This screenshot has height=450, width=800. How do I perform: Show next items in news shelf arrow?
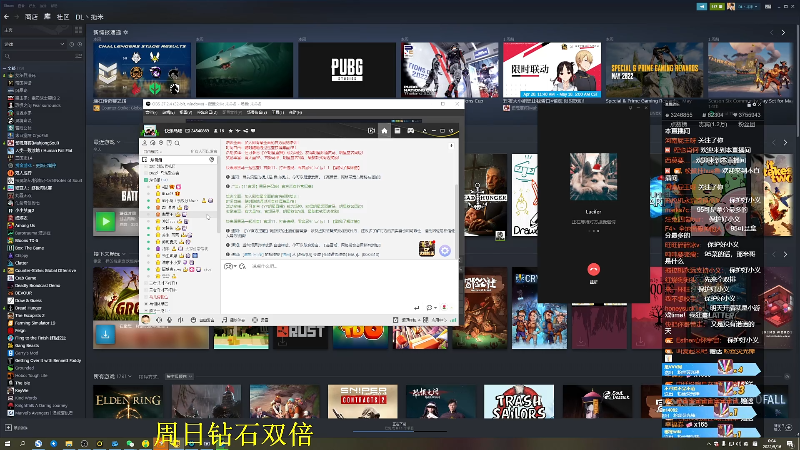[x=784, y=33]
